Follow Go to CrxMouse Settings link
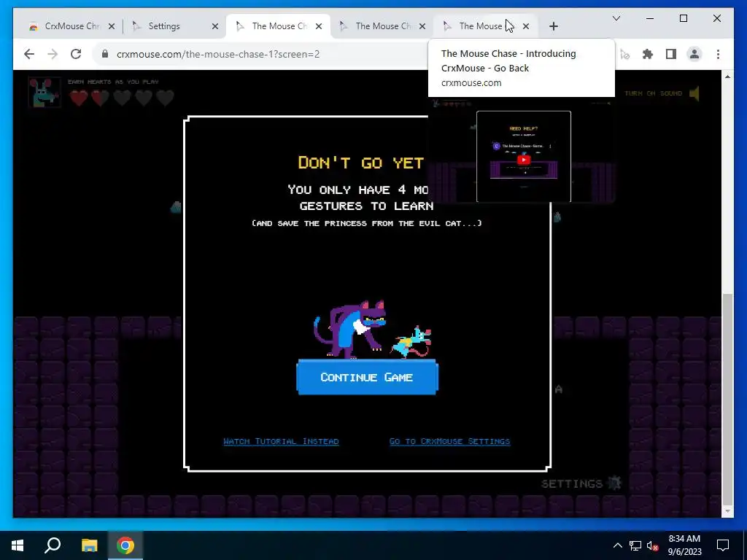Viewport: 747px width, 560px height. point(449,441)
